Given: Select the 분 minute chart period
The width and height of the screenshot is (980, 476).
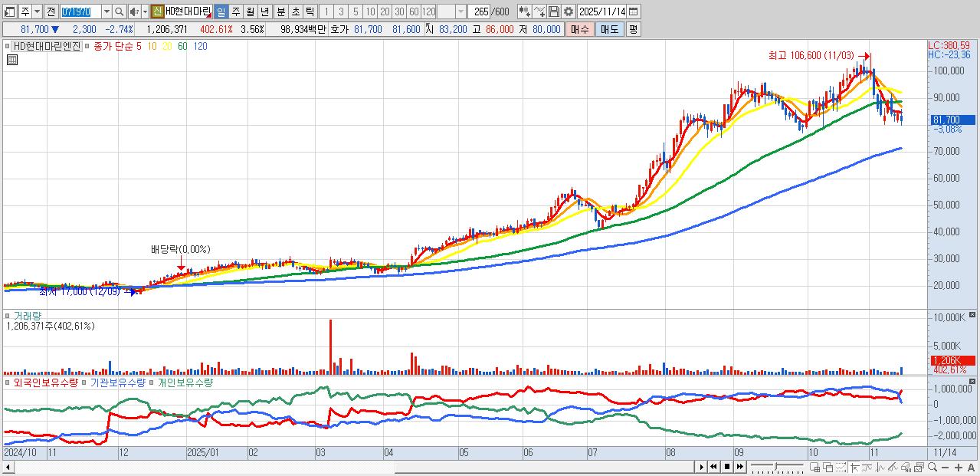Looking at the screenshot, I should pyautogui.click(x=280, y=11).
